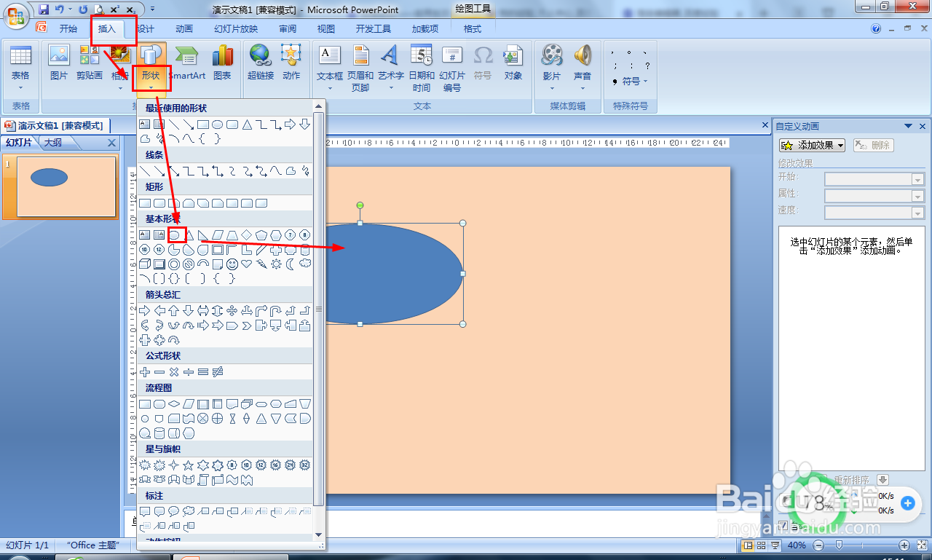The height and width of the screenshot is (560, 932).
Task: Undo the last action in quick access toolbar
Action: [60, 9]
